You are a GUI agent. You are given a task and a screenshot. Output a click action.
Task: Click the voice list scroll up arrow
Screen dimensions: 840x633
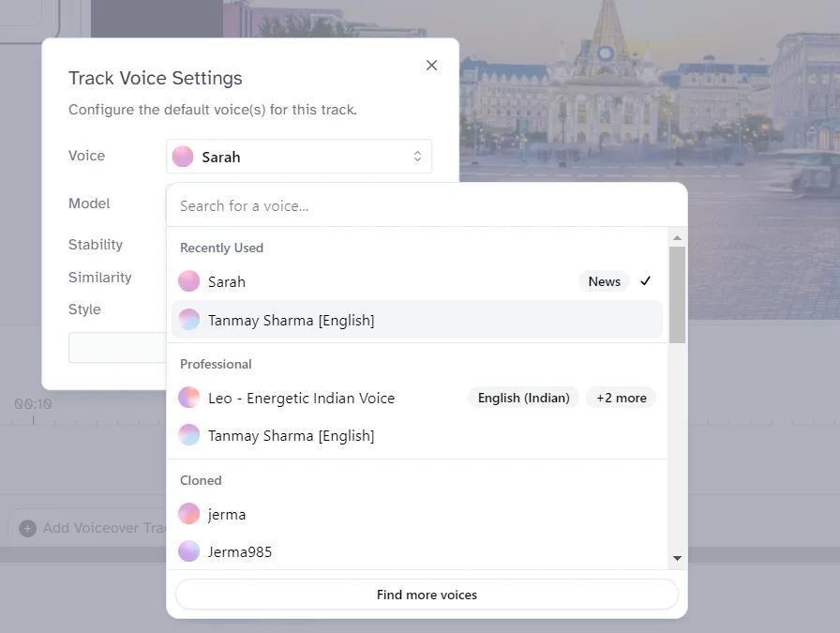coord(677,237)
